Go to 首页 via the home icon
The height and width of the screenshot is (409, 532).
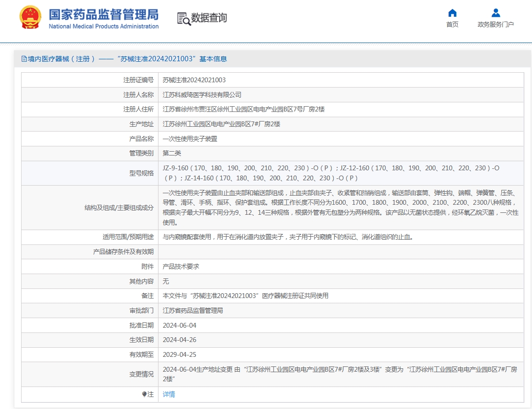pos(452,13)
